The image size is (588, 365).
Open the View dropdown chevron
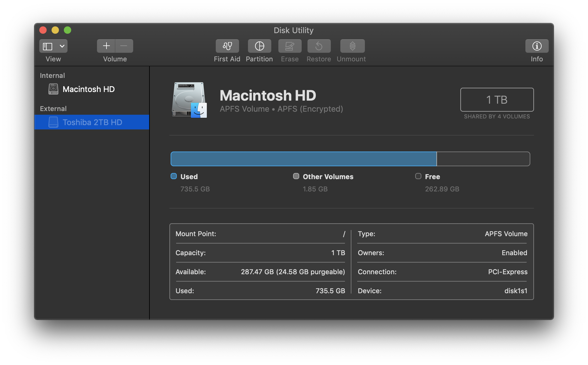pos(62,46)
